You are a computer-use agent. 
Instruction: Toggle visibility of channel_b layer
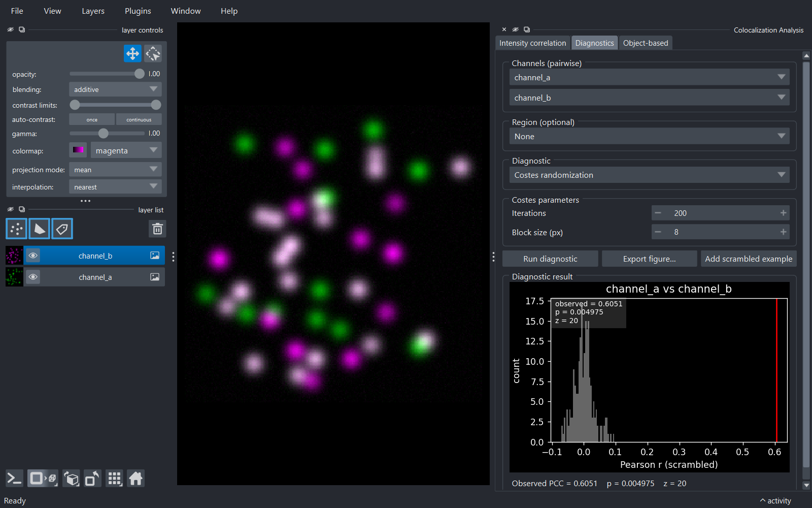(x=33, y=256)
